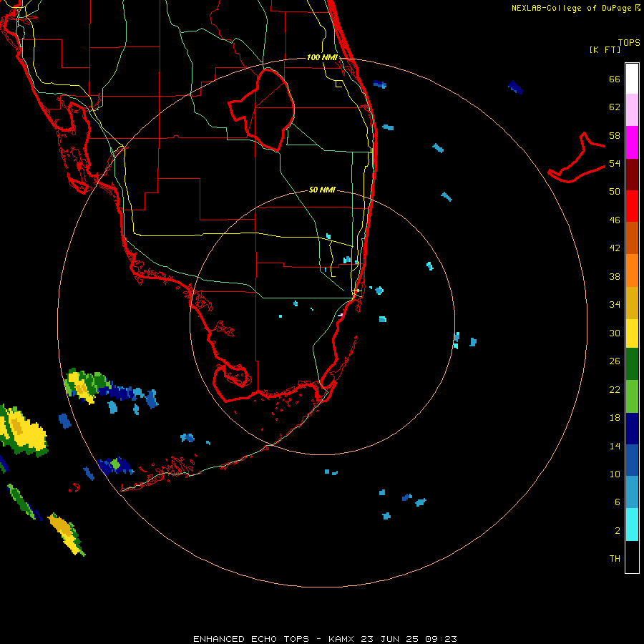Click the light pink 62 kft swatch
Screen dimensions: 644x644
(632, 109)
